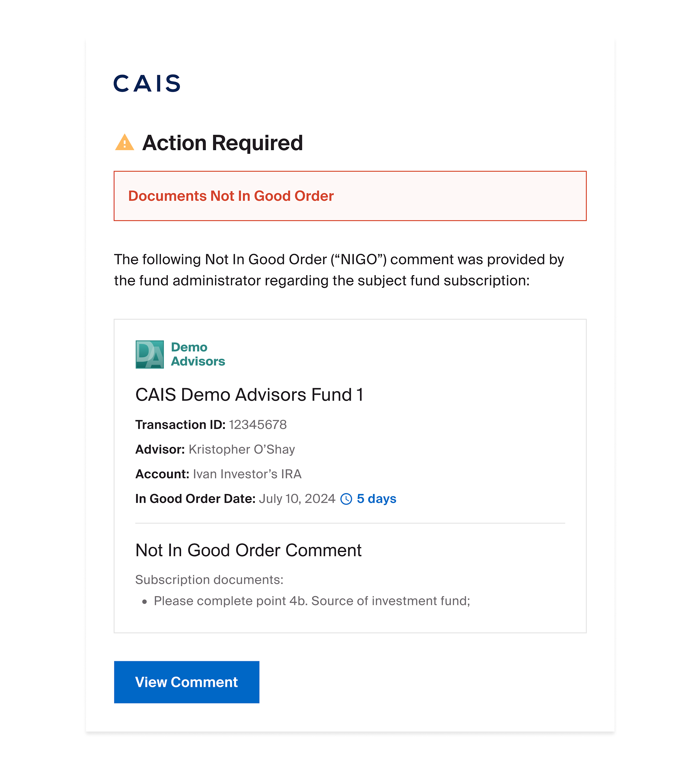Select the Subscription documents comment text
Image resolution: width=700 pixels, height=769 pixels.
[x=209, y=580]
